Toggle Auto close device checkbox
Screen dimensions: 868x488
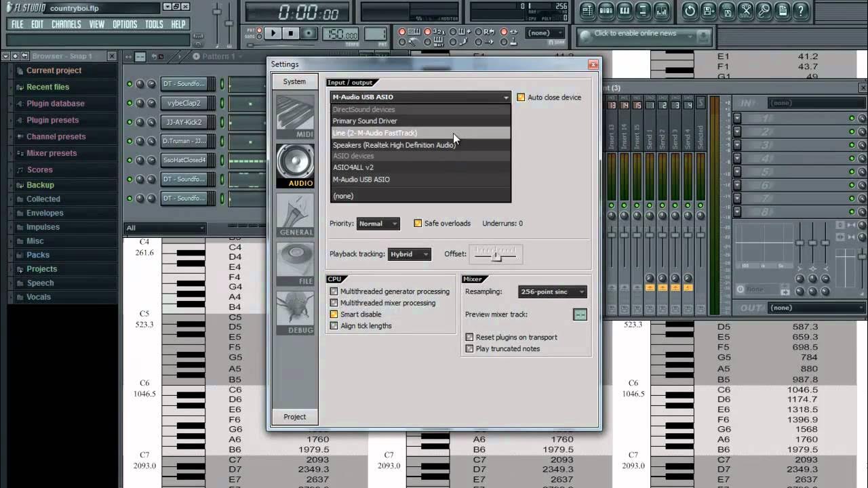[x=521, y=98]
